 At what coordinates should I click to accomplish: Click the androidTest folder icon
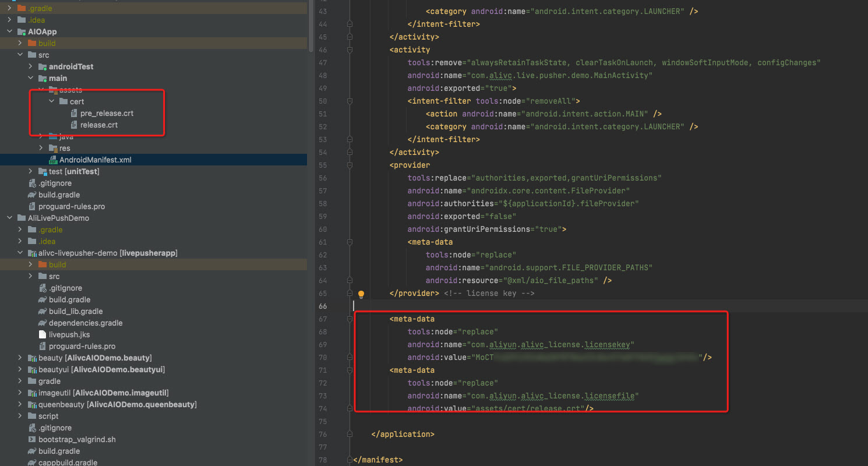(43, 66)
